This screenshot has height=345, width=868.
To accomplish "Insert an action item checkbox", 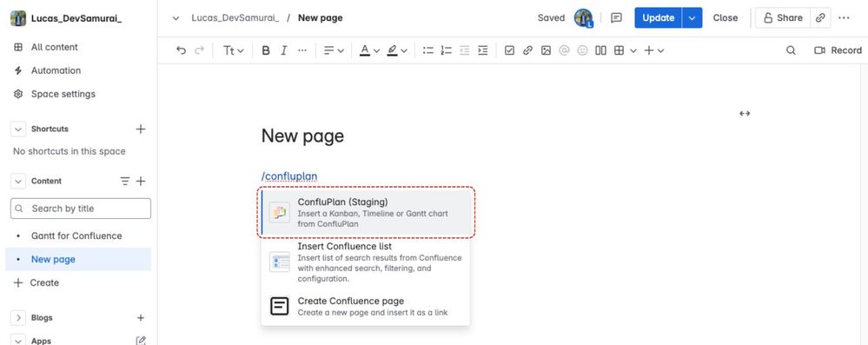I will click(510, 50).
